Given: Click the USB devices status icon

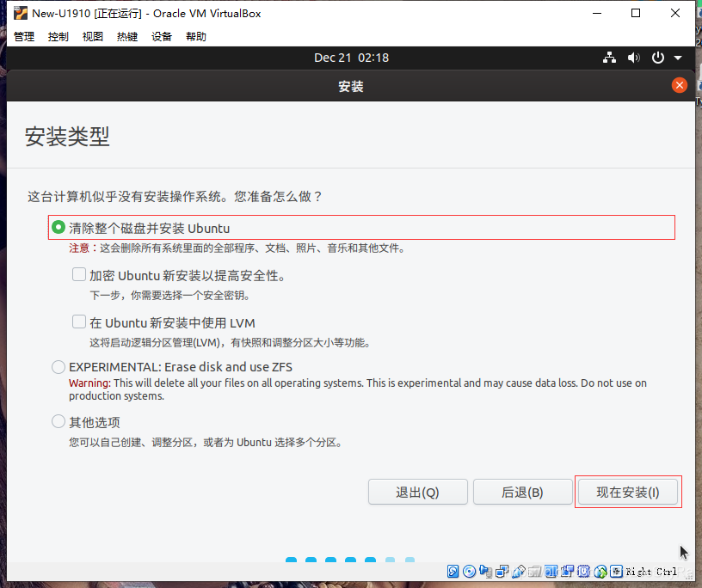Looking at the screenshot, I should pos(519,571).
